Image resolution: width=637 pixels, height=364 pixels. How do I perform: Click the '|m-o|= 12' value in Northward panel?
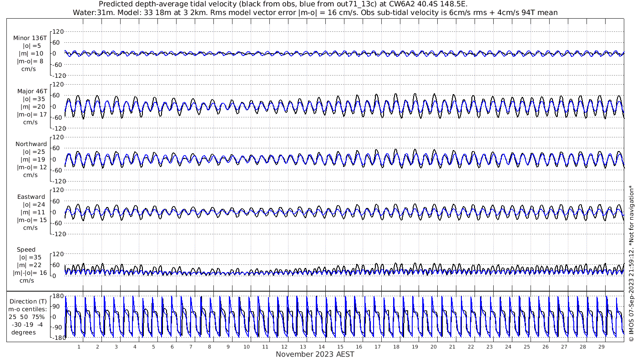(x=32, y=167)
